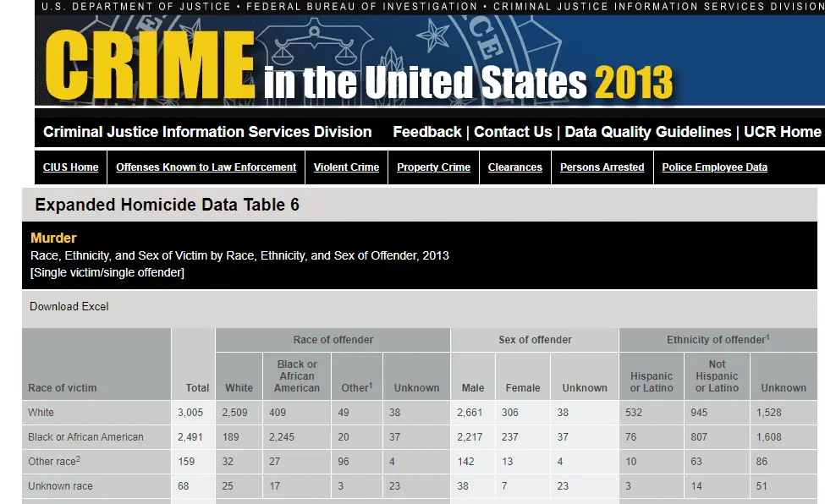Open the Violent Crime section
This screenshot has height=504, width=825.
coord(346,167)
